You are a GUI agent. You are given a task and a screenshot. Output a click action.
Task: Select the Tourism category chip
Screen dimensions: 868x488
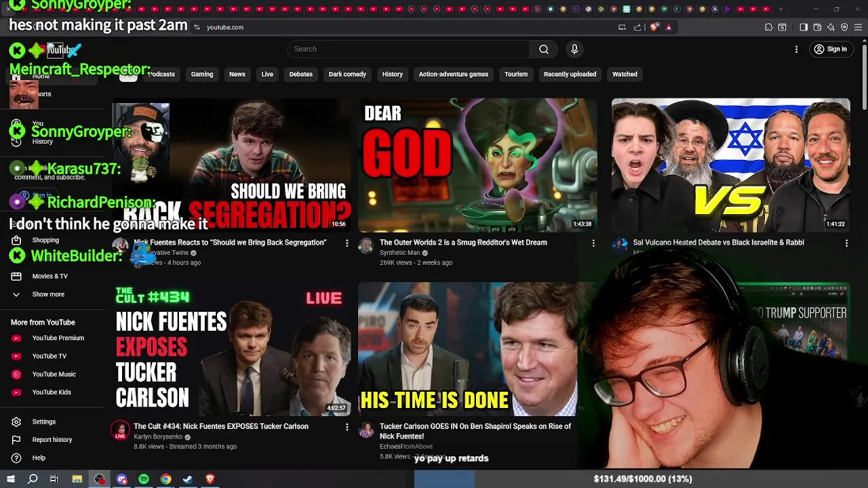[516, 74]
